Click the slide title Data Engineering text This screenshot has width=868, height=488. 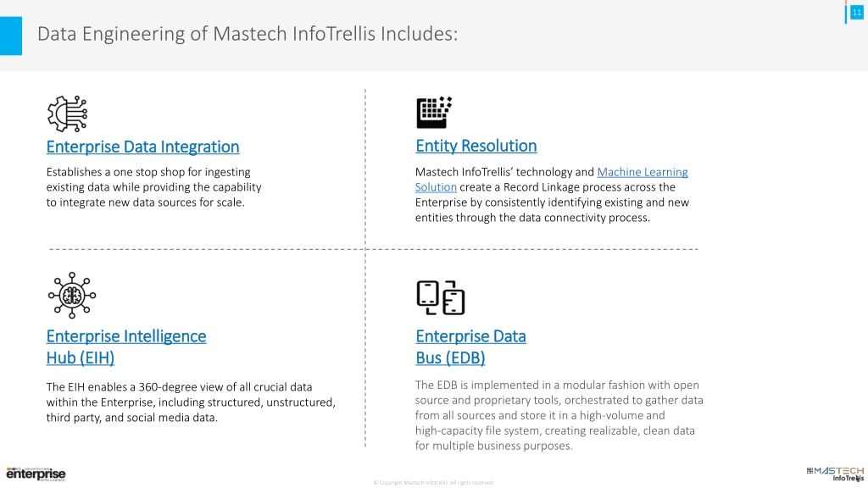(248, 34)
